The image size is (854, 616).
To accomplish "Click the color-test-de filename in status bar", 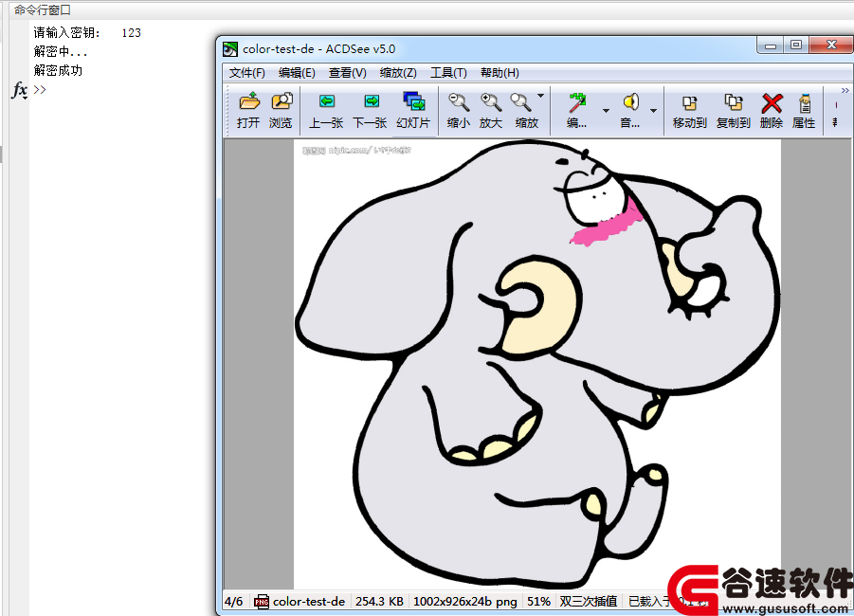I will point(309,601).
